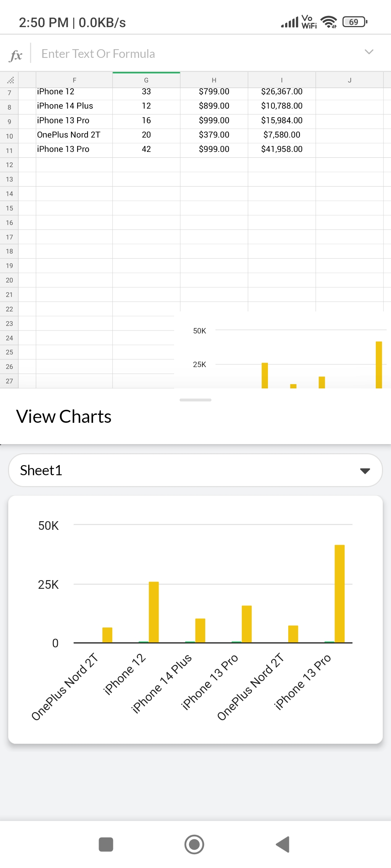Image resolution: width=391 pixels, height=868 pixels.
Task: Tap the select-all corner icon
Action: 10,80
